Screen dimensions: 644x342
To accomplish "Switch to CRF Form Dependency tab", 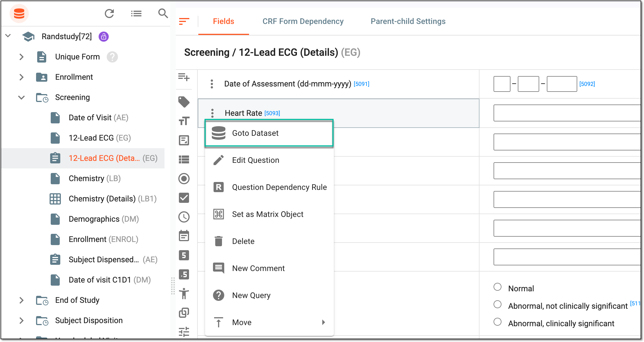I will coord(303,21).
